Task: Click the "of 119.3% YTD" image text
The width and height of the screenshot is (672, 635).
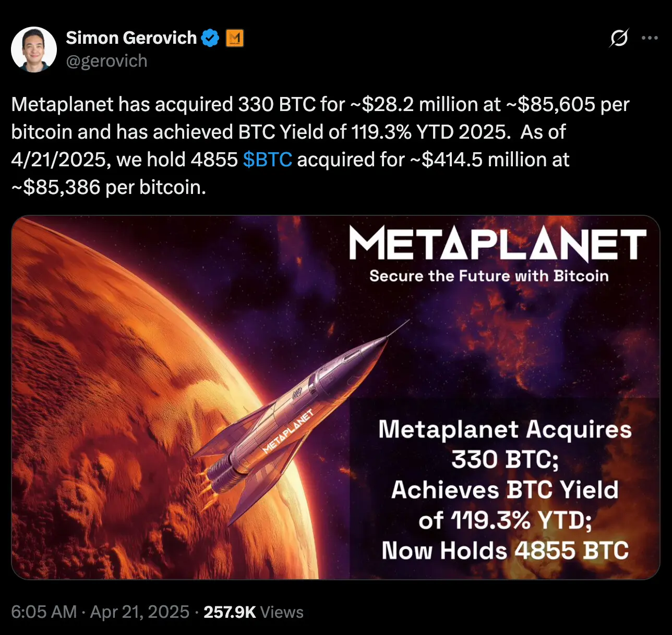Action: point(505,520)
